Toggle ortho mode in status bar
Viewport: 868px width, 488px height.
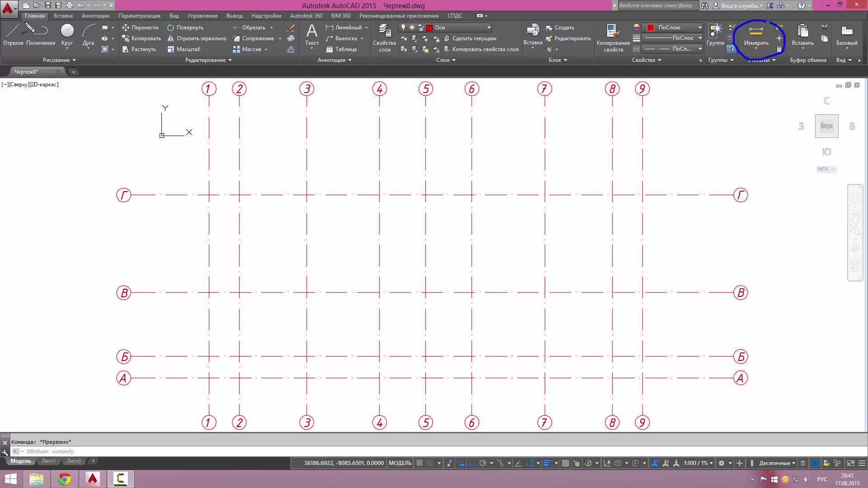point(472,463)
